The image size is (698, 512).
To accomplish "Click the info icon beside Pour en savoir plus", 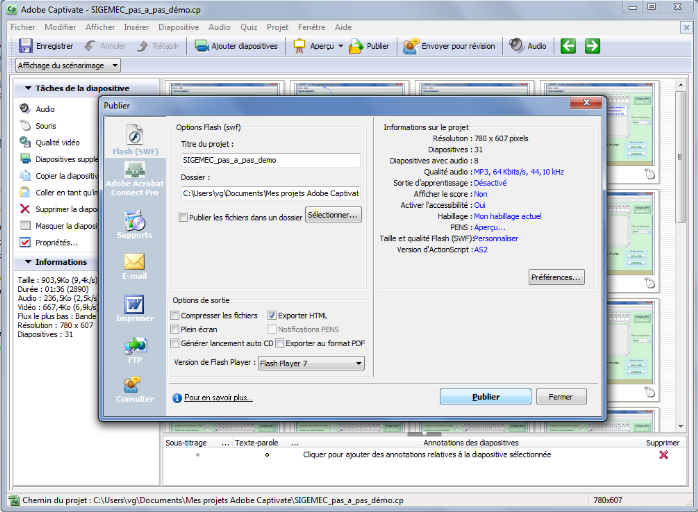I will pos(177,398).
